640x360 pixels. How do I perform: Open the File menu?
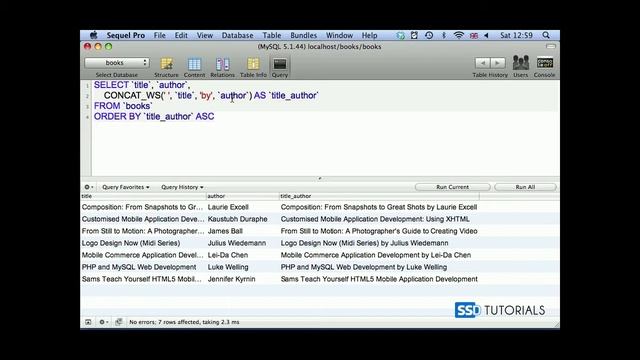(x=160, y=35)
